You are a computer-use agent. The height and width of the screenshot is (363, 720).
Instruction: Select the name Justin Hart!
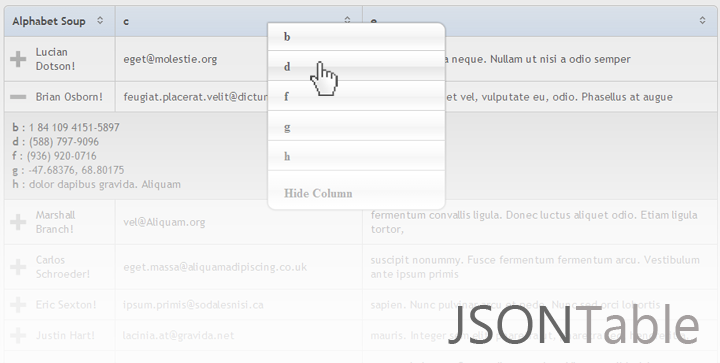click(65, 335)
